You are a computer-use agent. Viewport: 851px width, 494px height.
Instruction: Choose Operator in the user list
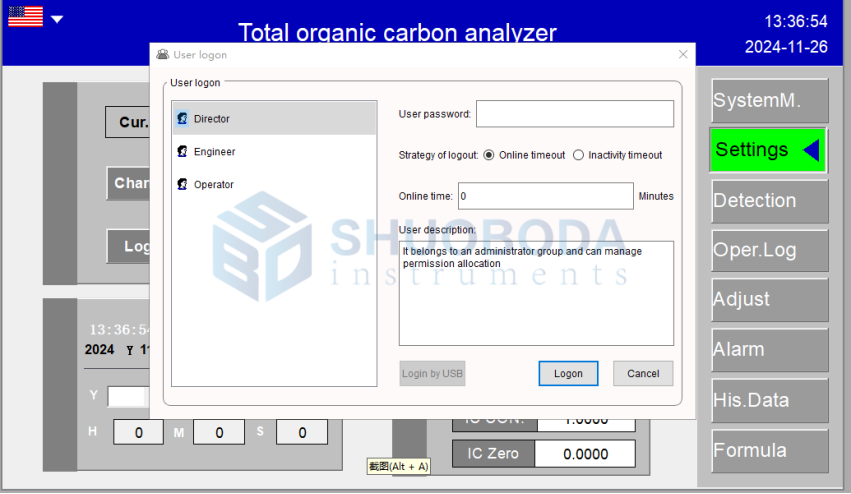(x=274, y=185)
